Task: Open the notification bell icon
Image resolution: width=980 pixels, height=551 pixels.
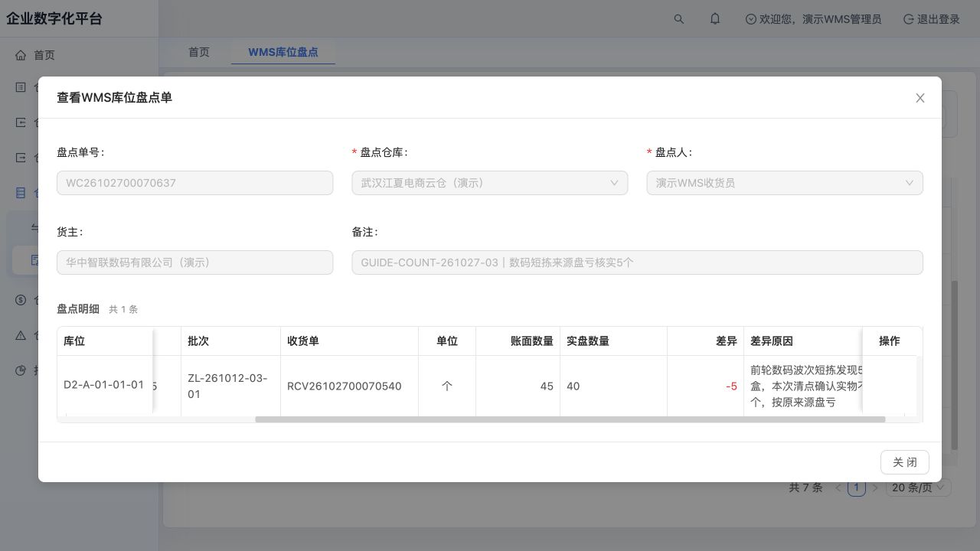Action: pos(715,19)
